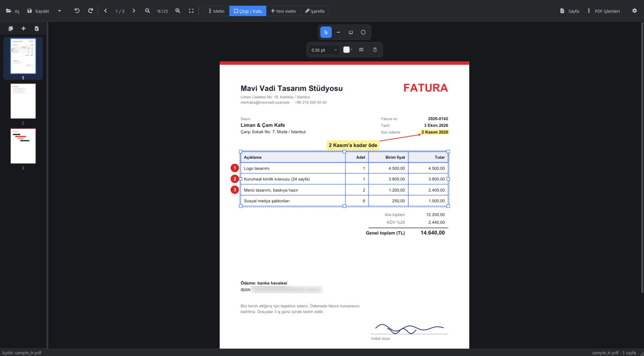Screen dimensions: 644x356
Task: Choose the Yeni metin tool
Action: (283, 11)
